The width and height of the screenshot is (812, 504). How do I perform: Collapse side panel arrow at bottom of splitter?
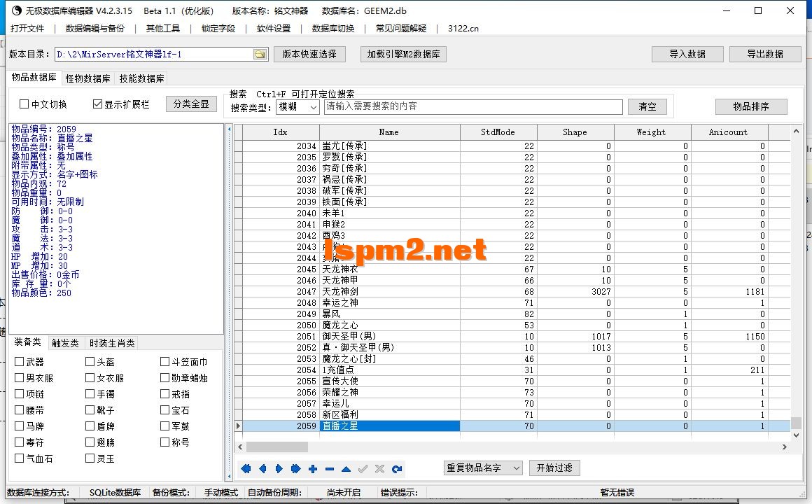point(230,475)
